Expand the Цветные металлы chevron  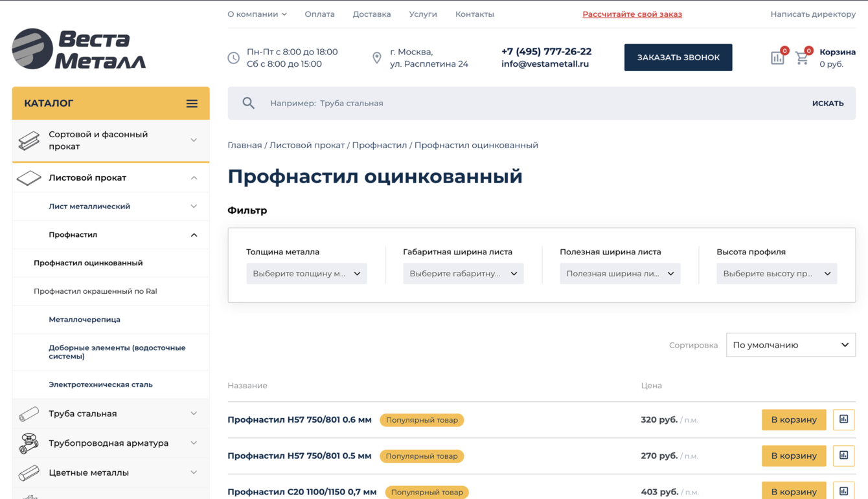194,472
